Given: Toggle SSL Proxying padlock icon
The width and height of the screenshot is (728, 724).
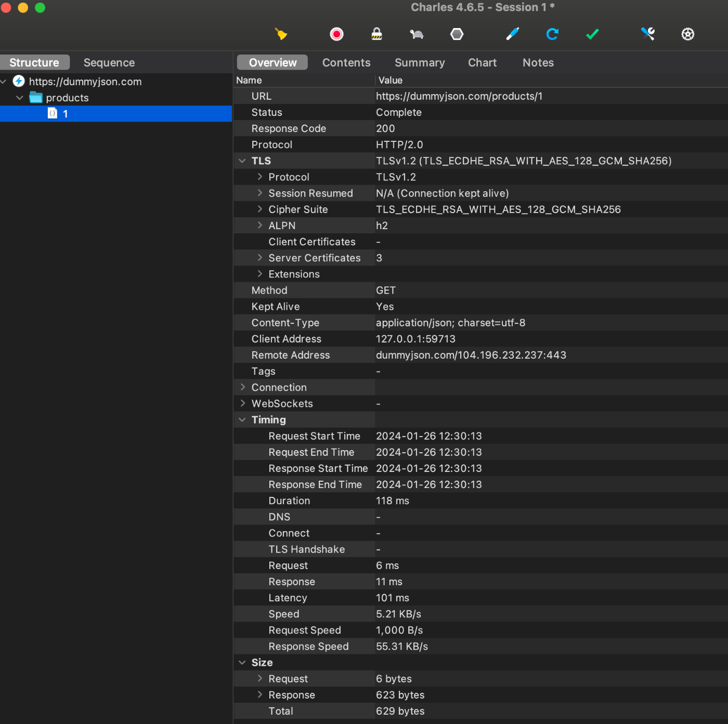Looking at the screenshot, I should tap(377, 34).
